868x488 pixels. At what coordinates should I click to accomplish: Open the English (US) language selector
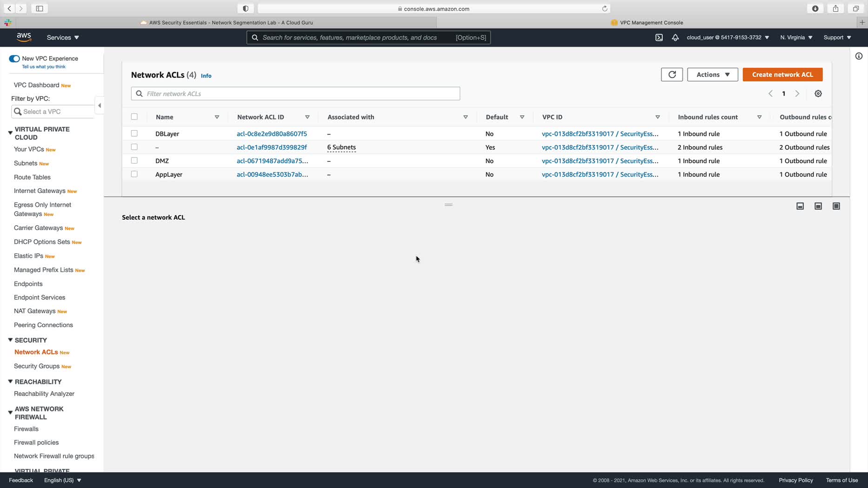pyautogui.click(x=63, y=481)
